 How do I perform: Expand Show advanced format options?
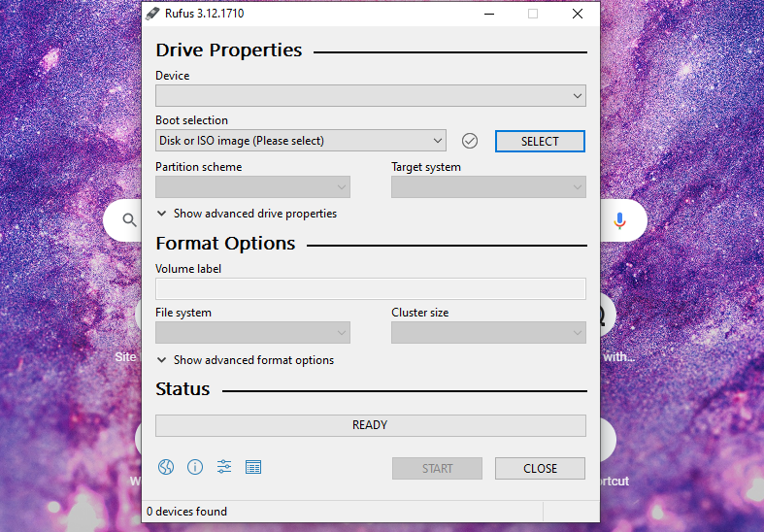point(245,360)
